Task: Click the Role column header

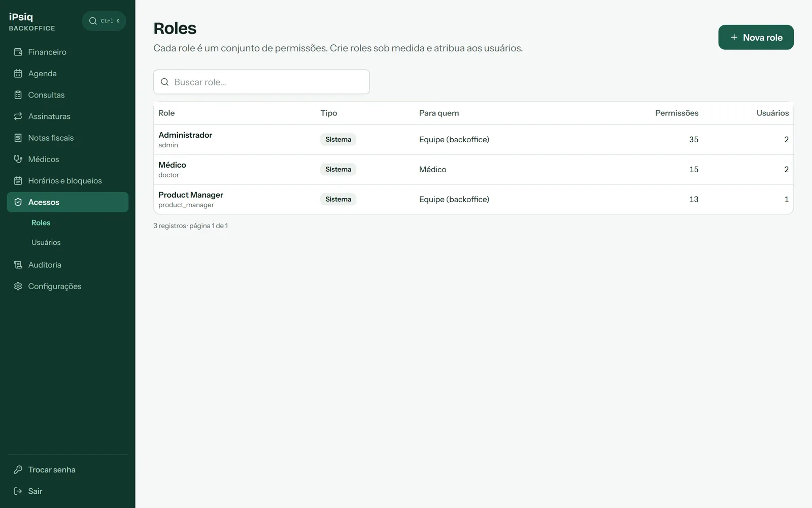Action: (x=166, y=113)
